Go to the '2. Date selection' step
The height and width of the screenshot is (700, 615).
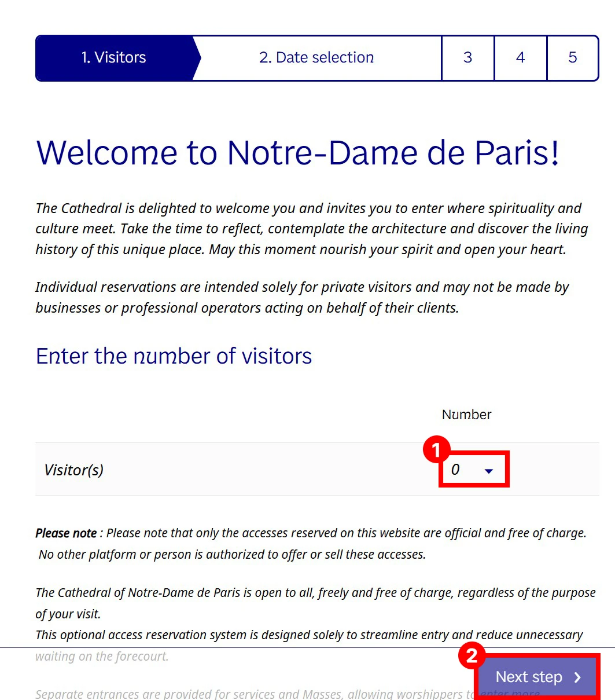tap(316, 58)
